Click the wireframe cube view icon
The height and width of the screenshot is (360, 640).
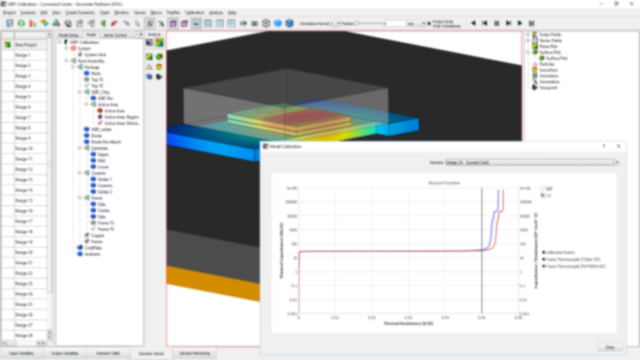[266, 23]
